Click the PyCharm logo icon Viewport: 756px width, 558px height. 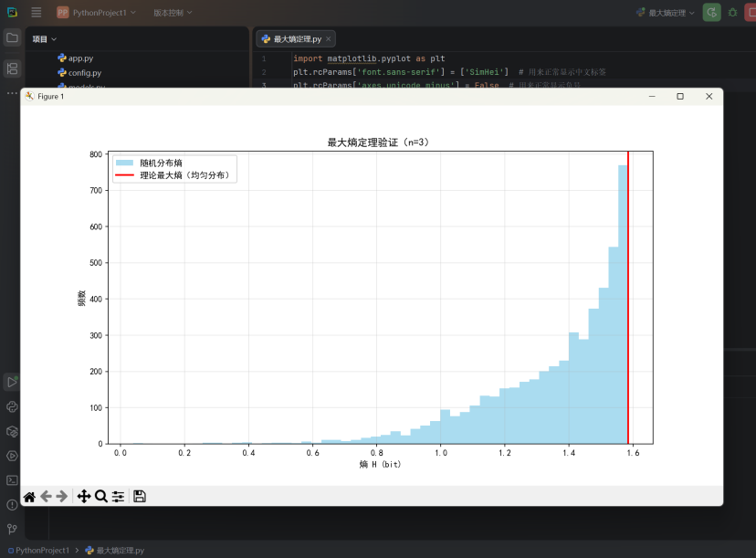point(12,12)
